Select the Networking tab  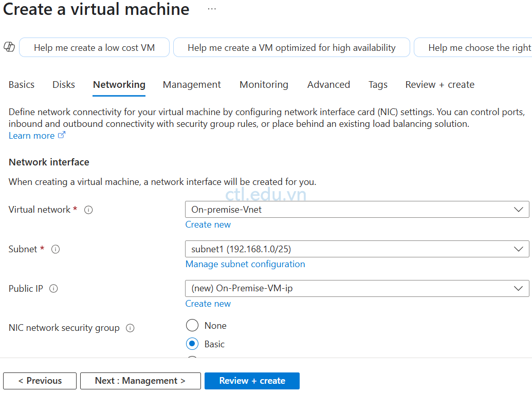[x=119, y=84]
